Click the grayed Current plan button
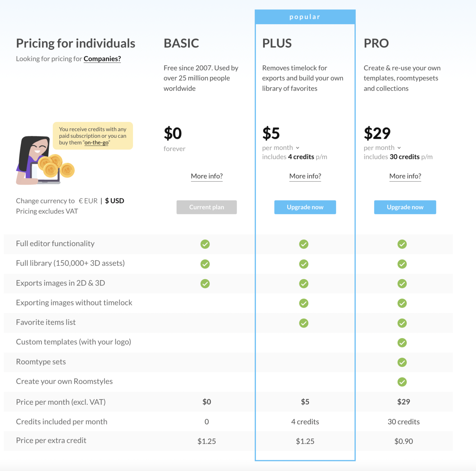Image resolution: width=476 pixels, height=471 pixels. (x=207, y=207)
